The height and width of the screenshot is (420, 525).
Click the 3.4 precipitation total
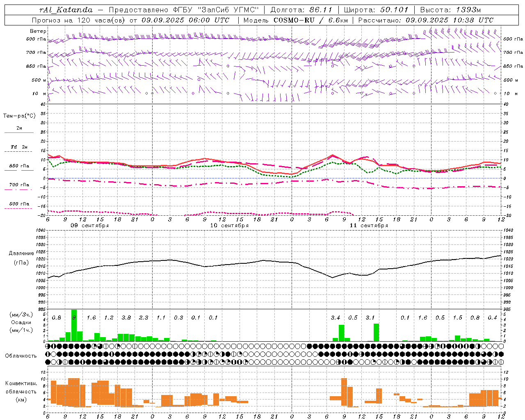(336, 318)
